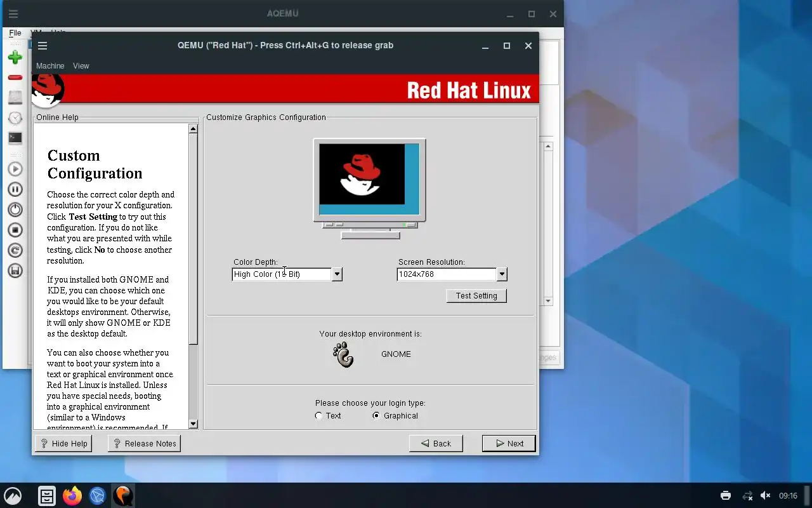This screenshot has height=508, width=812.
Task: Open the terminal console icon in AQEMU toolbar
Action: pyautogui.click(x=15, y=138)
